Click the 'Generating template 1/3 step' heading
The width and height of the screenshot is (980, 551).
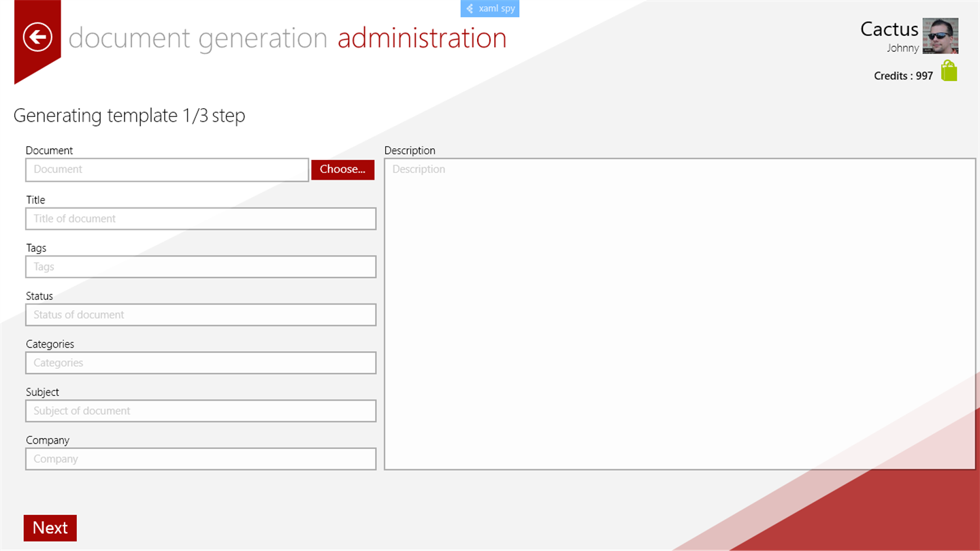click(x=129, y=116)
